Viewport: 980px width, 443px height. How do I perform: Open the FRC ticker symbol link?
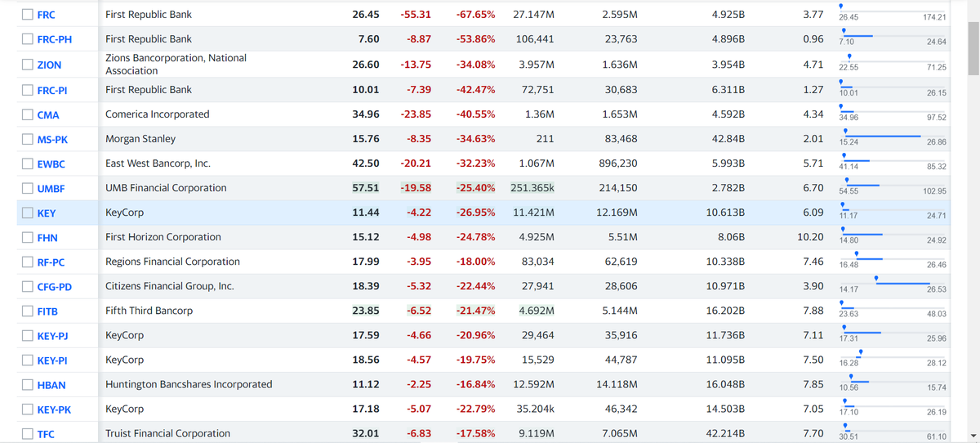(47, 16)
